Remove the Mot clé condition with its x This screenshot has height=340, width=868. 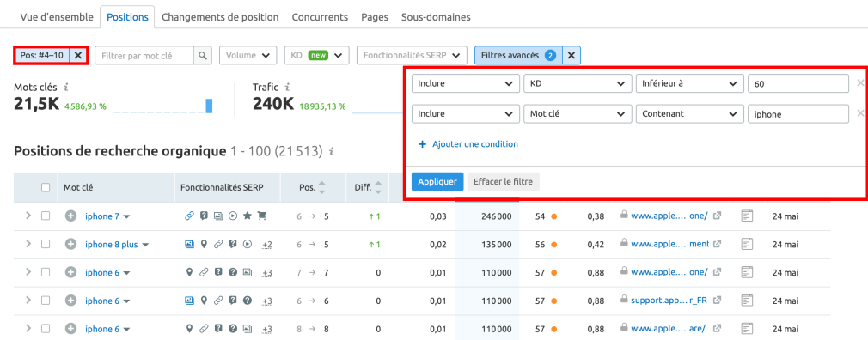(859, 114)
